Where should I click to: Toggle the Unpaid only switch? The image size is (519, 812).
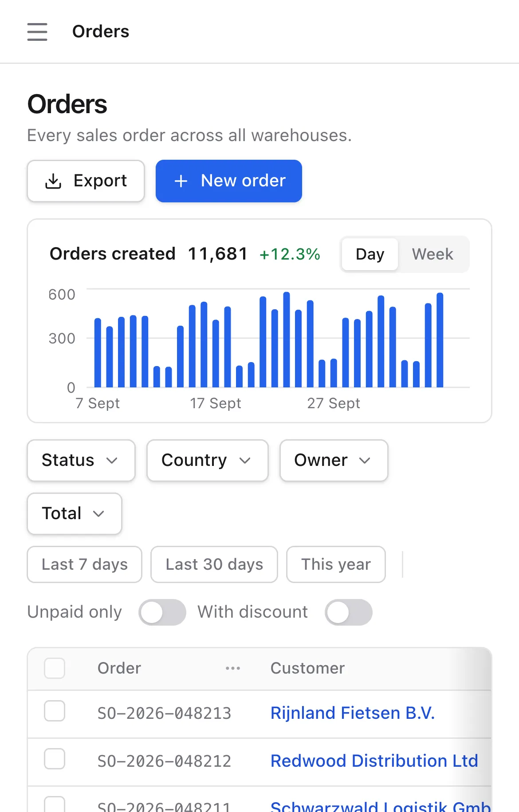coord(162,612)
